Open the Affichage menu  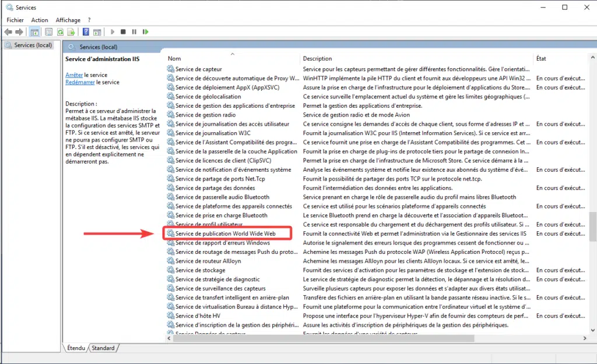click(x=68, y=20)
